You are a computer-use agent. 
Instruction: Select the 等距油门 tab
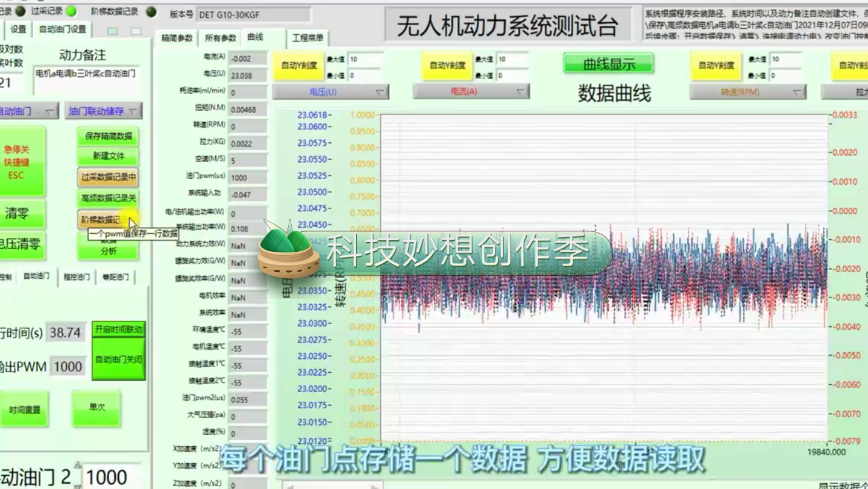pyautogui.click(x=115, y=277)
